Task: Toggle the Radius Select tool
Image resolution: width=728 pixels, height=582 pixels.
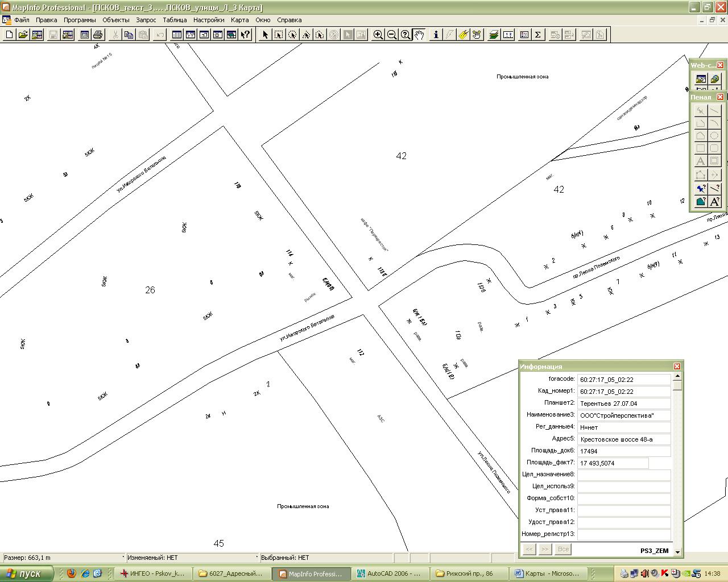Action: click(292, 35)
